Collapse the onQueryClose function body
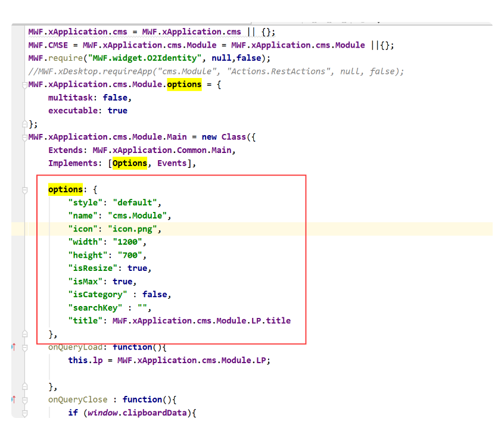 [x=24, y=399]
